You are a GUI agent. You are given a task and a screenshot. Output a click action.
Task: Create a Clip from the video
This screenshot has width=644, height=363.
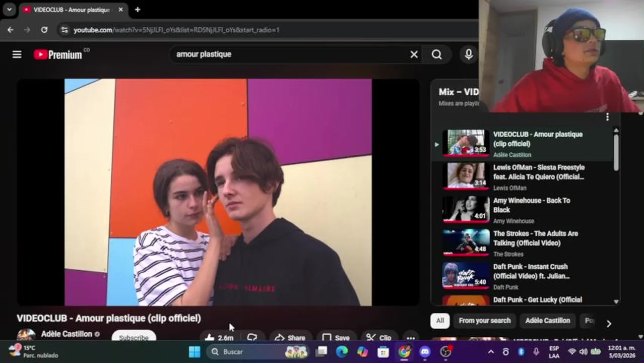(379, 337)
